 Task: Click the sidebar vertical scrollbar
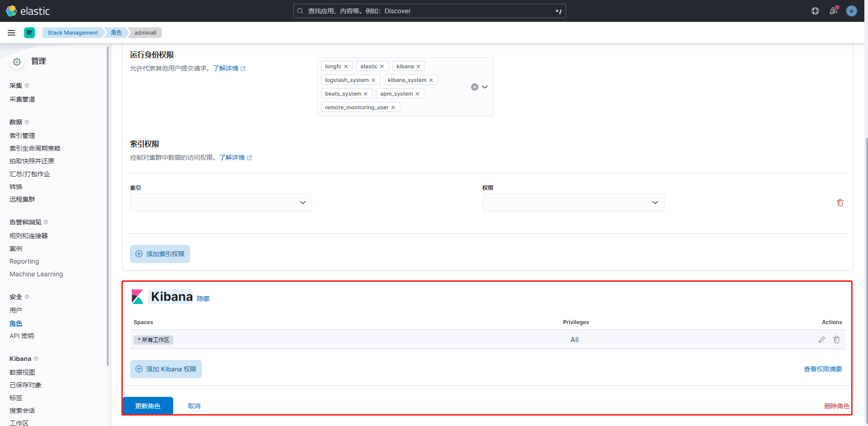point(108,206)
